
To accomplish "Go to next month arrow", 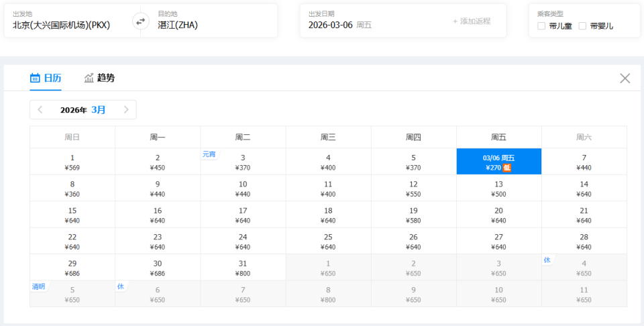I will pos(126,109).
